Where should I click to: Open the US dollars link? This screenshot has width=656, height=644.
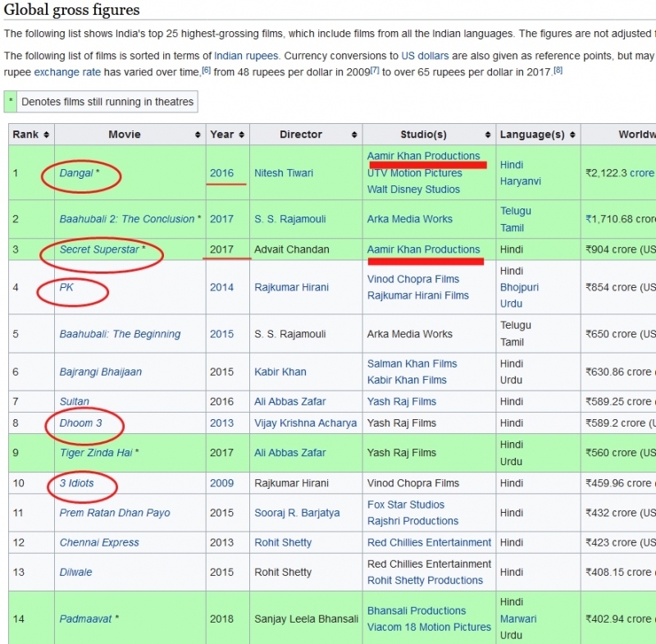click(425, 56)
